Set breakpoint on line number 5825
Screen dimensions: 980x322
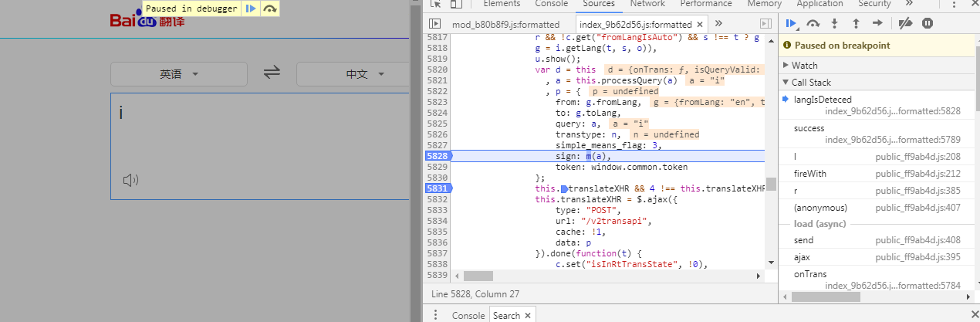pos(437,124)
